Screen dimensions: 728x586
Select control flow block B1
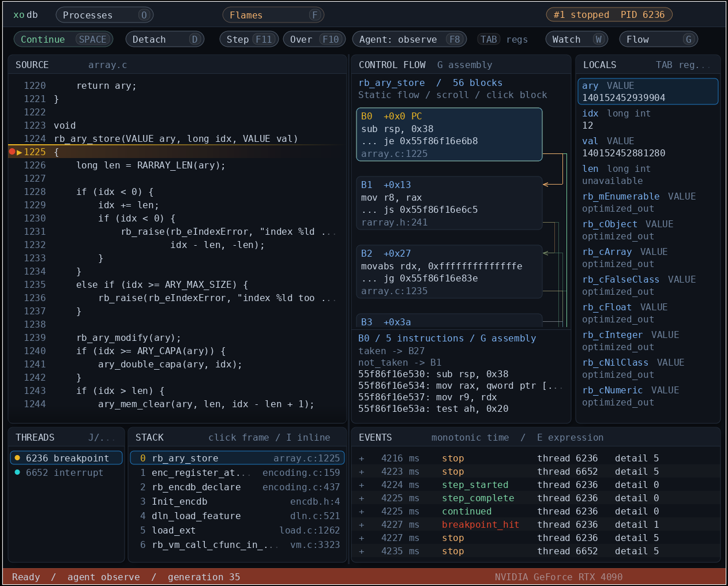click(x=449, y=203)
